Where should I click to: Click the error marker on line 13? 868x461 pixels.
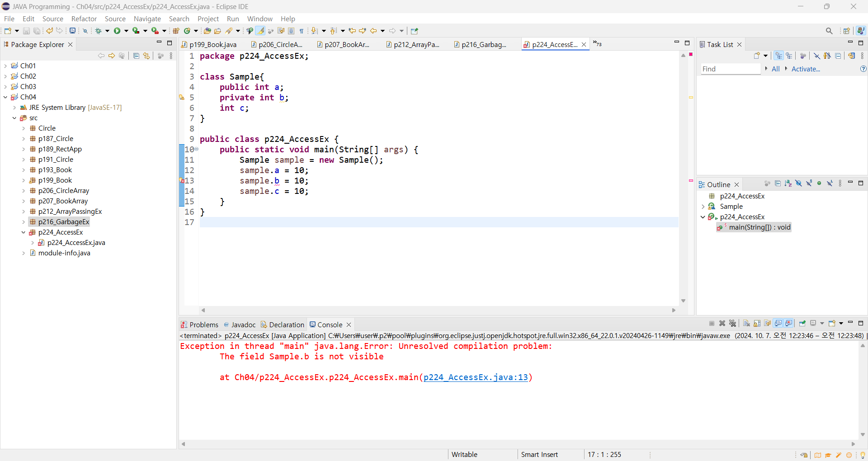pos(181,180)
